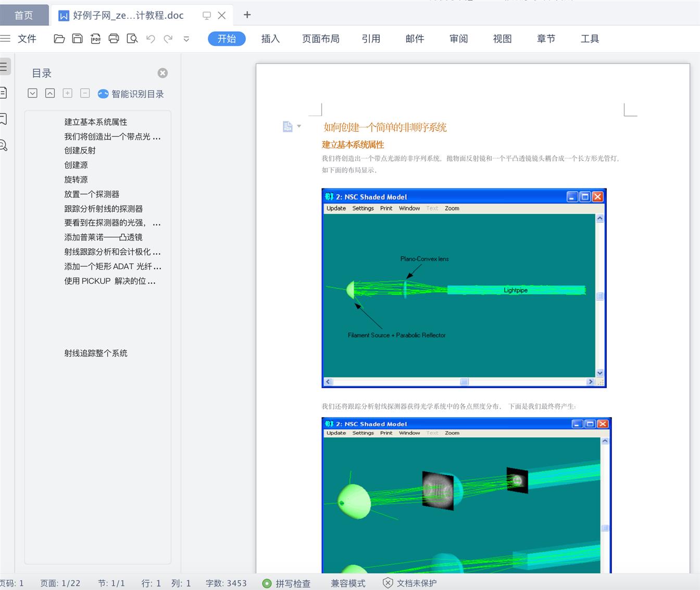Switch to the 插入 ribbon tab
The width and height of the screenshot is (700, 590).
click(x=270, y=39)
